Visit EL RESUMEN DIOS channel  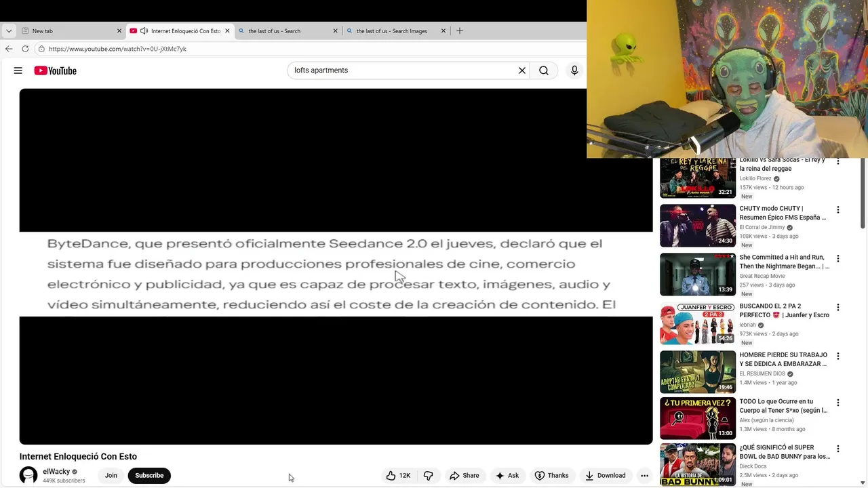click(762, 374)
